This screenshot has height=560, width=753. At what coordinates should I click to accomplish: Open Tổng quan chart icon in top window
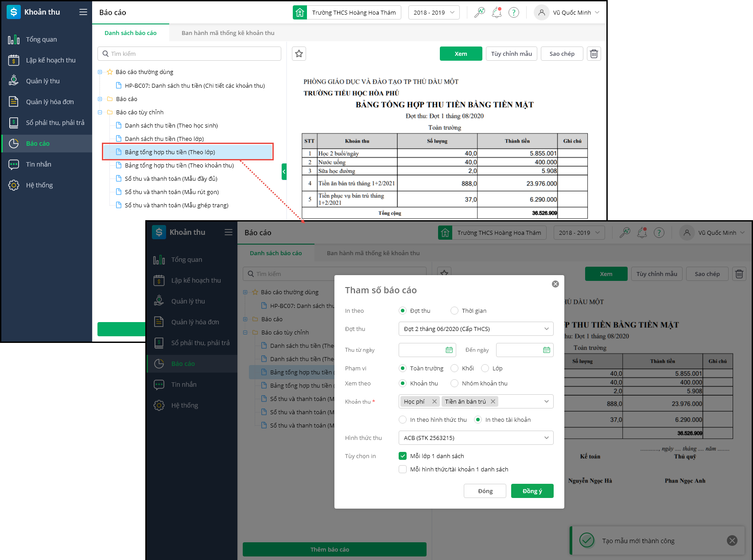coord(14,39)
